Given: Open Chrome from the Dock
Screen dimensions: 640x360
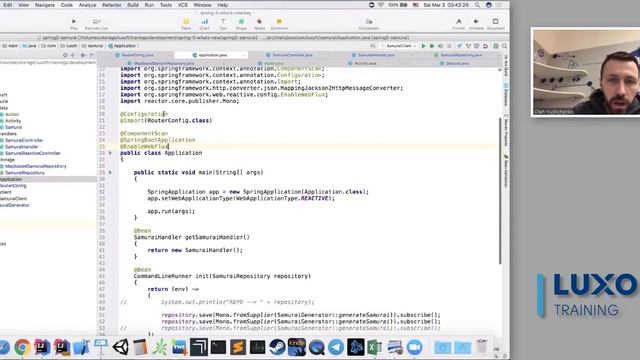Looking at the screenshot, I should [22, 347].
